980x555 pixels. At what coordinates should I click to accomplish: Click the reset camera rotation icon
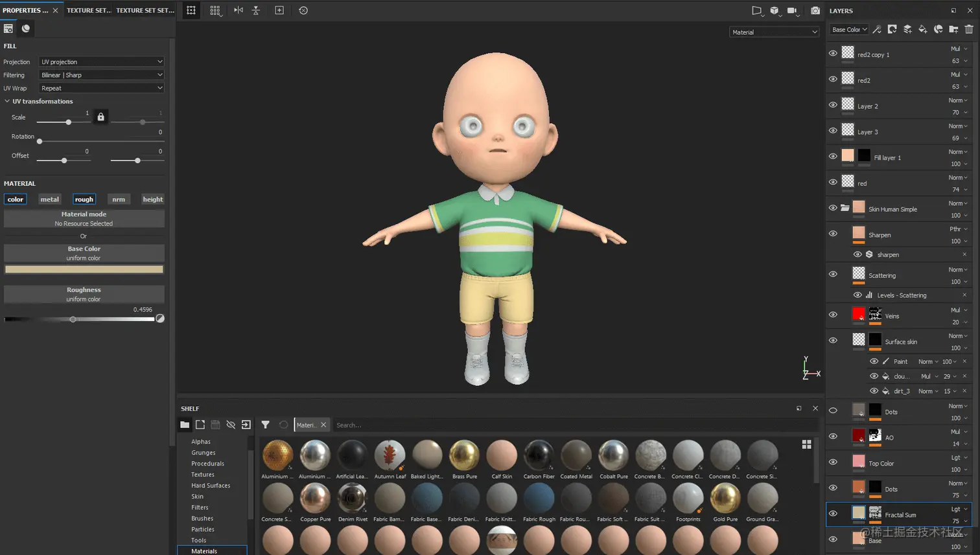303,10
